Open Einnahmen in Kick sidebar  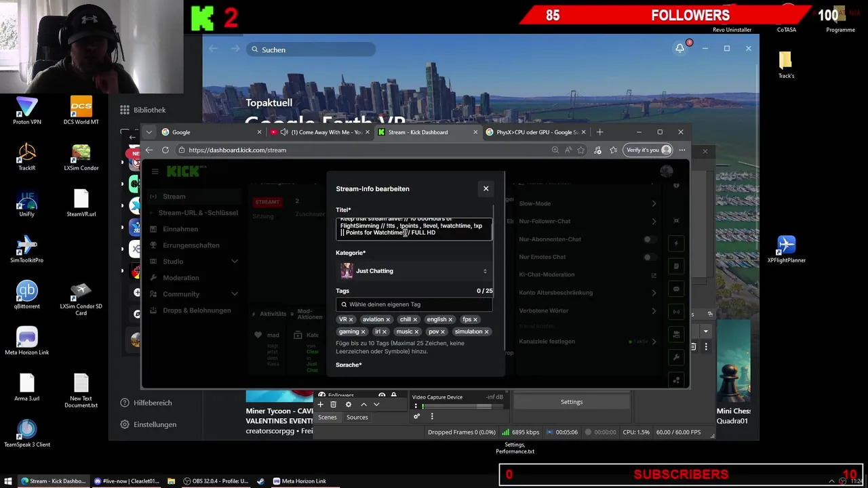click(x=180, y=229)
